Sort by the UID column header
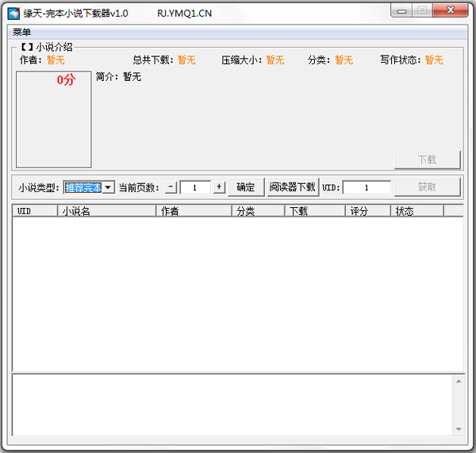 click(35, 211)
